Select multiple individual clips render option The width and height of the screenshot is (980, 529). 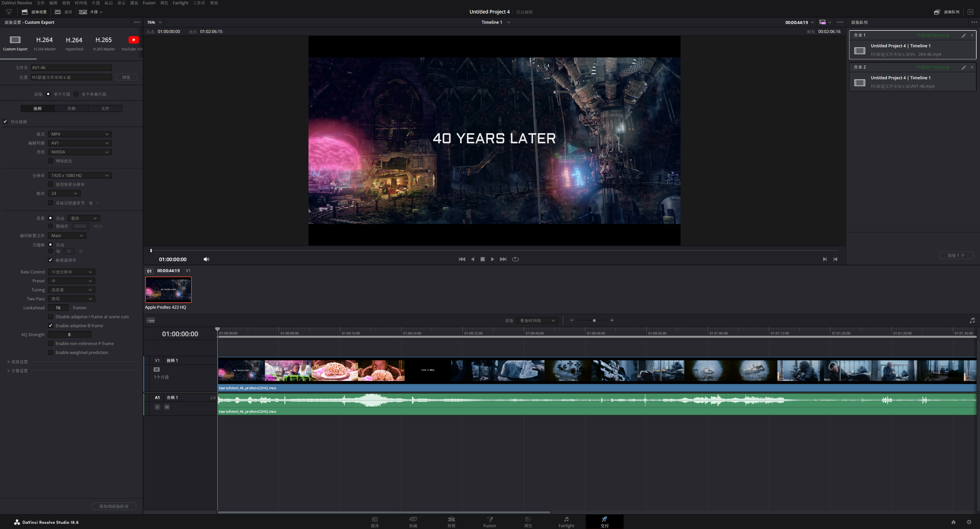click(76, 94)
